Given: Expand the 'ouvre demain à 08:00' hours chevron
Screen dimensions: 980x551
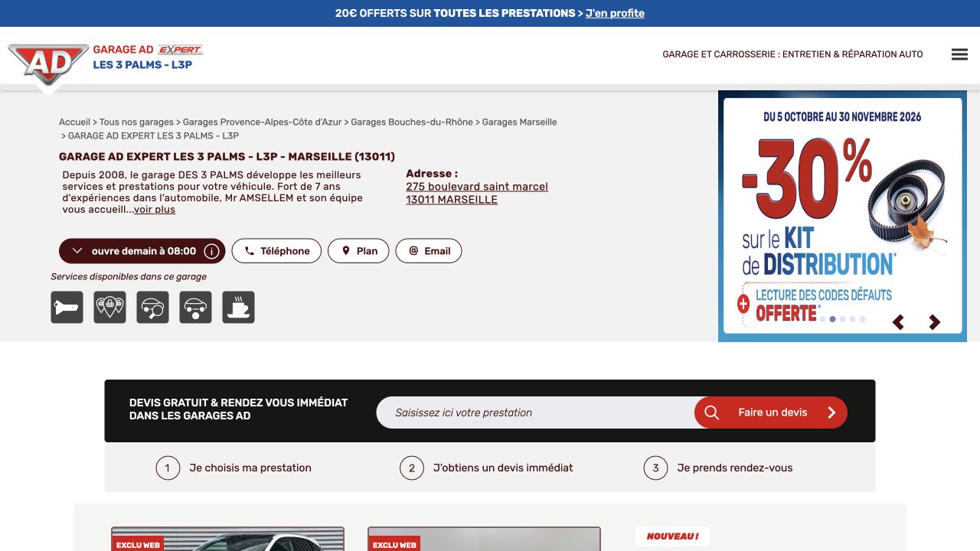Looking at the screenshot, I should [x=77, y=251].
